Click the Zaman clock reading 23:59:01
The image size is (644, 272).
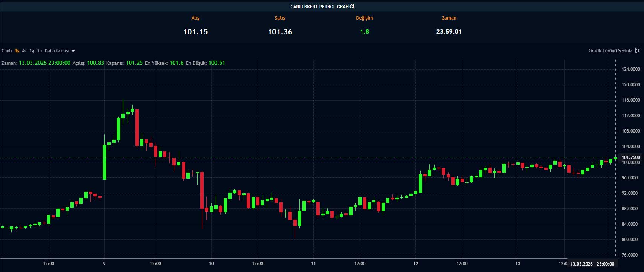(449, 32)
